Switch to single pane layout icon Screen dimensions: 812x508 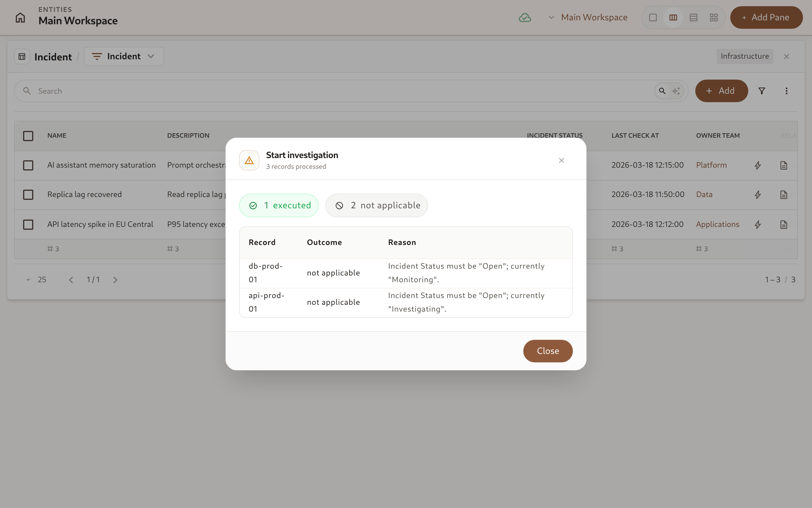coord(653,17)
